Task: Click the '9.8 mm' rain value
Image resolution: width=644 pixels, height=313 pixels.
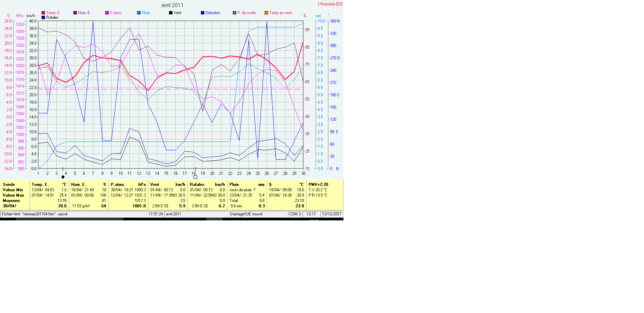Action: (x=236, y=206)
